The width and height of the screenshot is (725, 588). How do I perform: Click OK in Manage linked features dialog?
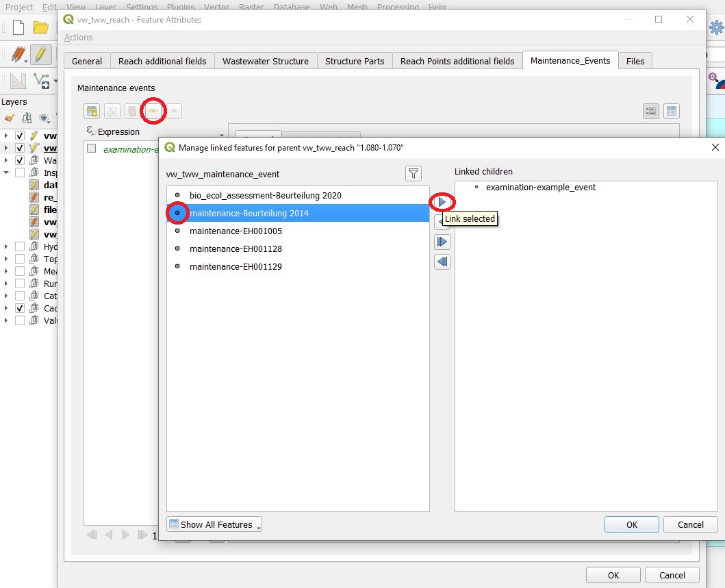click(x=632, y=524)
